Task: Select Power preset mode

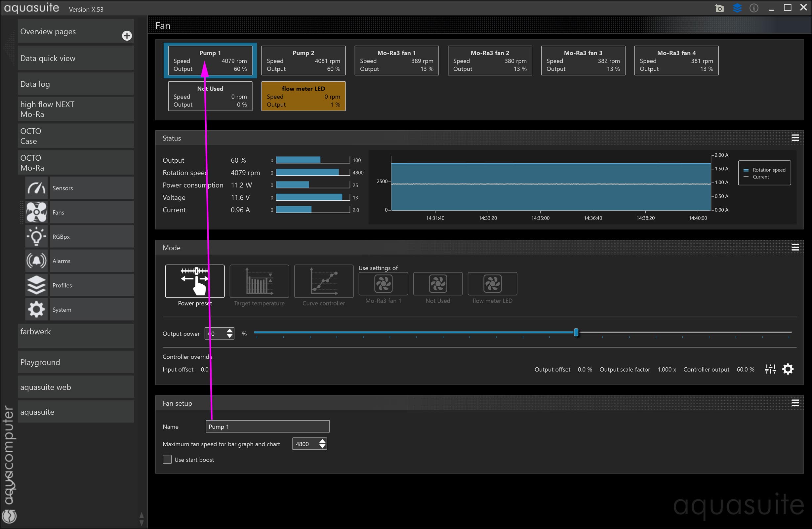Action: pos(195,282)
